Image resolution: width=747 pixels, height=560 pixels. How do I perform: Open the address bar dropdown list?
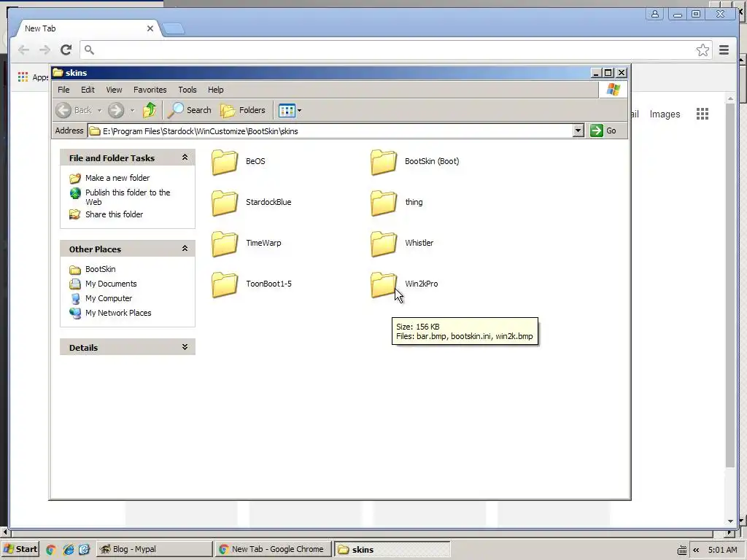click(x=578, y=131)
